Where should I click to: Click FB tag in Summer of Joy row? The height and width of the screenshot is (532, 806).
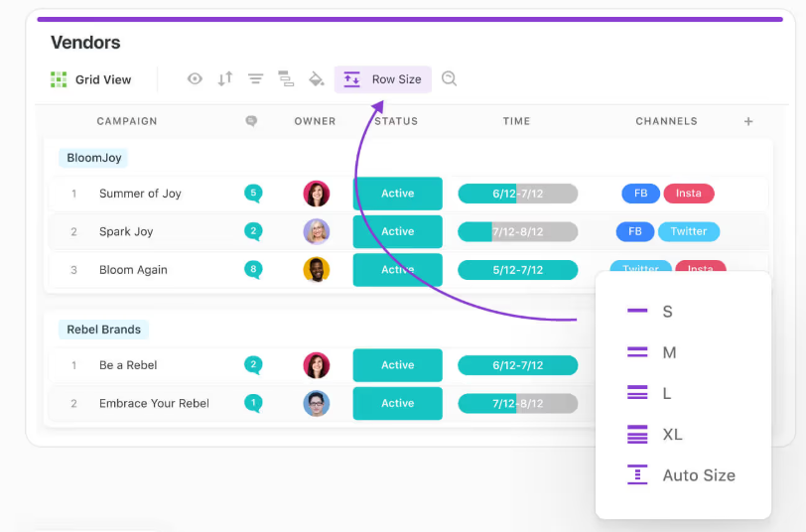[640, 194]
